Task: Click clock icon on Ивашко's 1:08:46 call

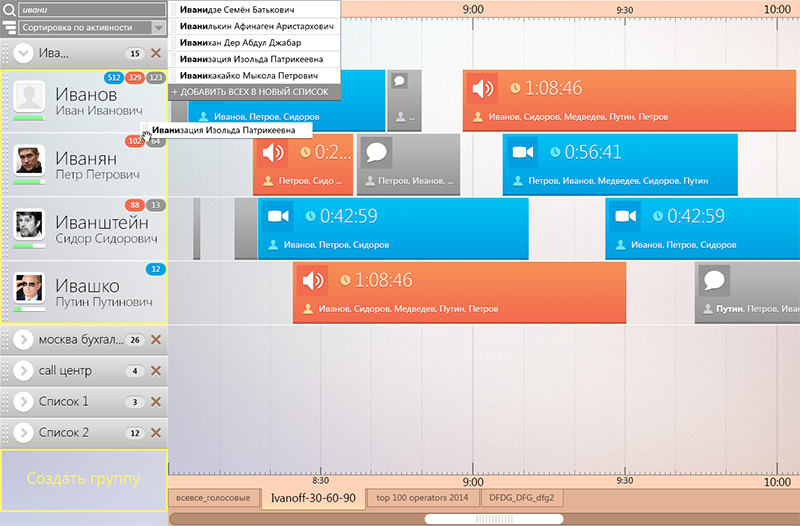Action: click(345, 280)
